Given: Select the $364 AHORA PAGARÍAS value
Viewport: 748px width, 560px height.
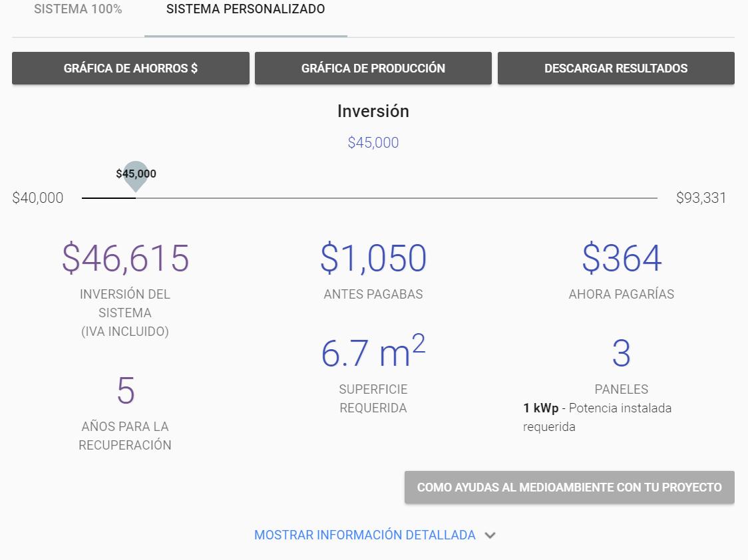Looking at the screenshot, I should pos(621,258).
